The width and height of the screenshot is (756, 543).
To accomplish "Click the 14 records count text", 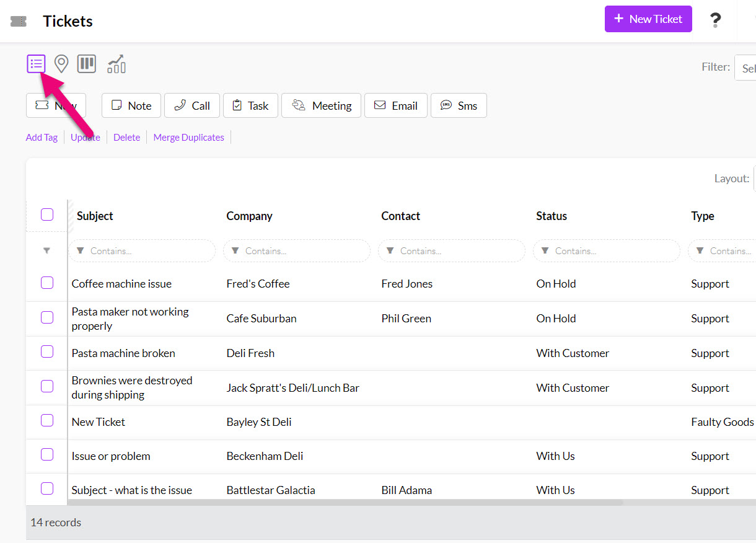I will (x=56, y=523).
